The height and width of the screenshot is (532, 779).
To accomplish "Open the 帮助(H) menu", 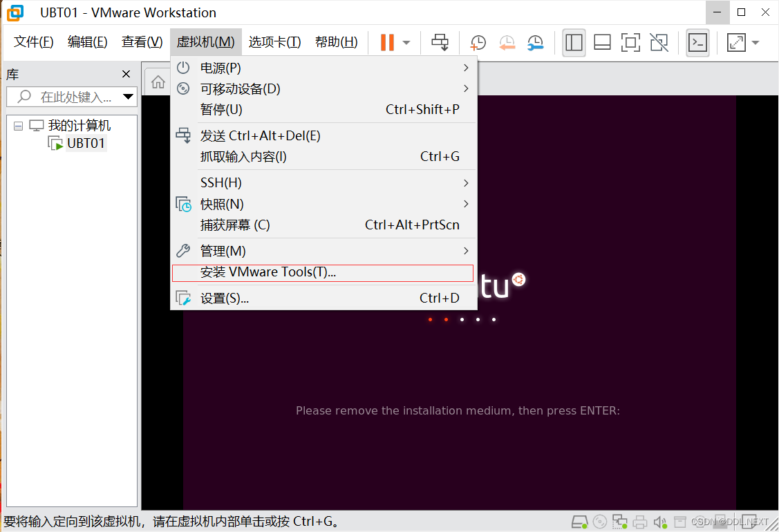I will (x=337, y=41).
